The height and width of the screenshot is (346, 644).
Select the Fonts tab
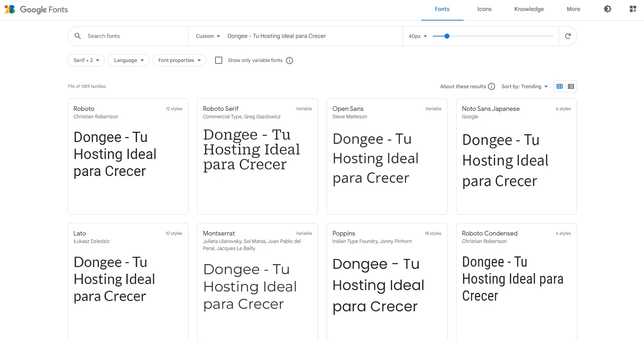[442, 9]
